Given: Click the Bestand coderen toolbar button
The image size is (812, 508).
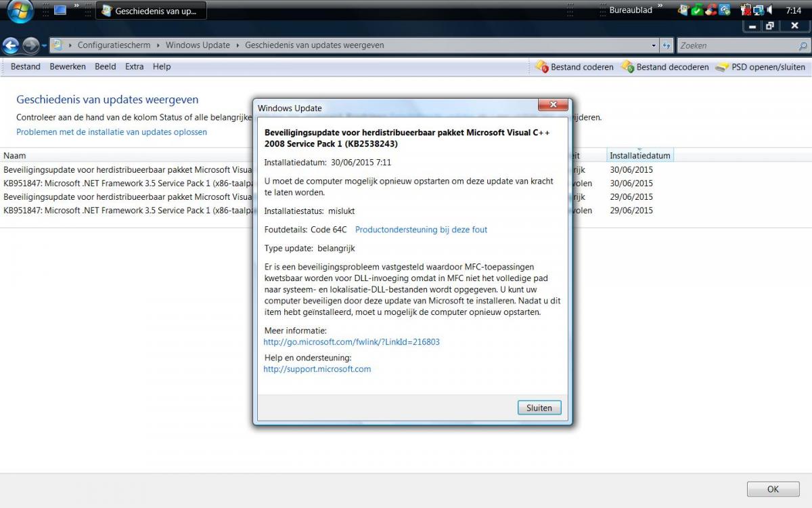Looking at the screenshot, I should 574,67.
